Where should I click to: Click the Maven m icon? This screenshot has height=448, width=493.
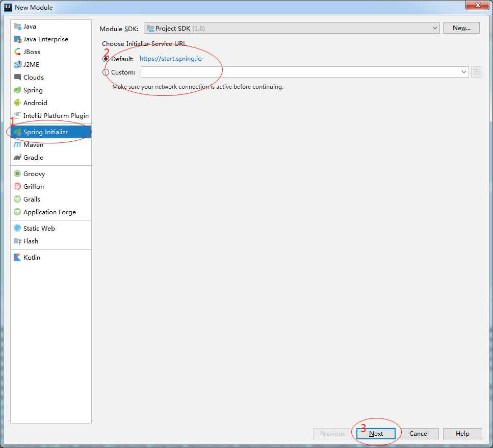pos(17,145)
